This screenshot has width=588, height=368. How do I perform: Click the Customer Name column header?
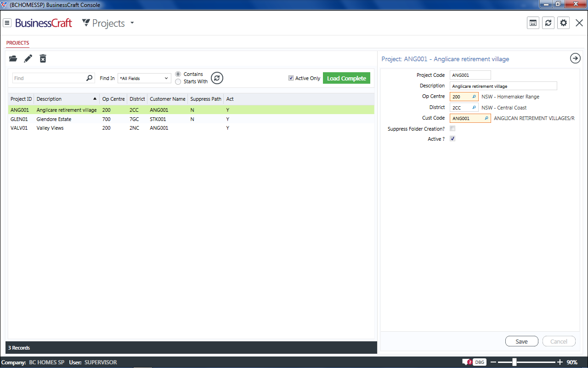pos(168,99)
